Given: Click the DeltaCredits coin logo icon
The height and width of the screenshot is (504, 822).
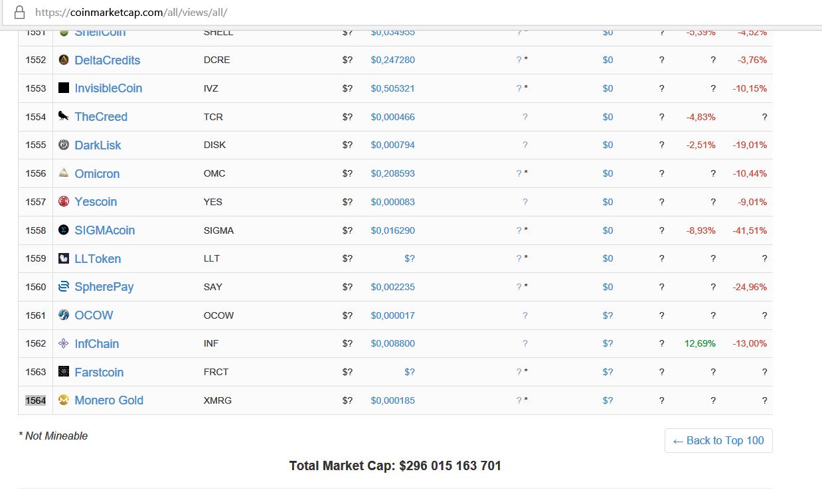Looking at the screenshot, I should pos(64,60).
